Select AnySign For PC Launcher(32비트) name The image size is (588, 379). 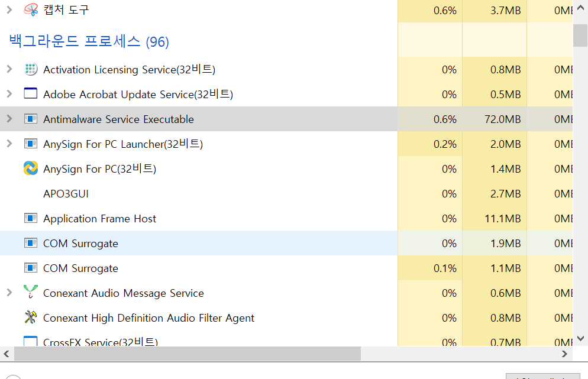[x=123, y=144]
